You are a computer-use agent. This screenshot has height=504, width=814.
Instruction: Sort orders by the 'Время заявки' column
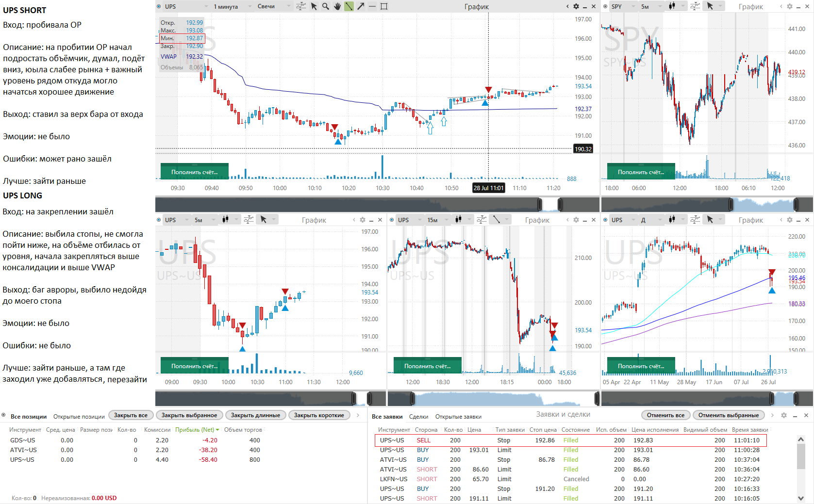click(749, 430)
